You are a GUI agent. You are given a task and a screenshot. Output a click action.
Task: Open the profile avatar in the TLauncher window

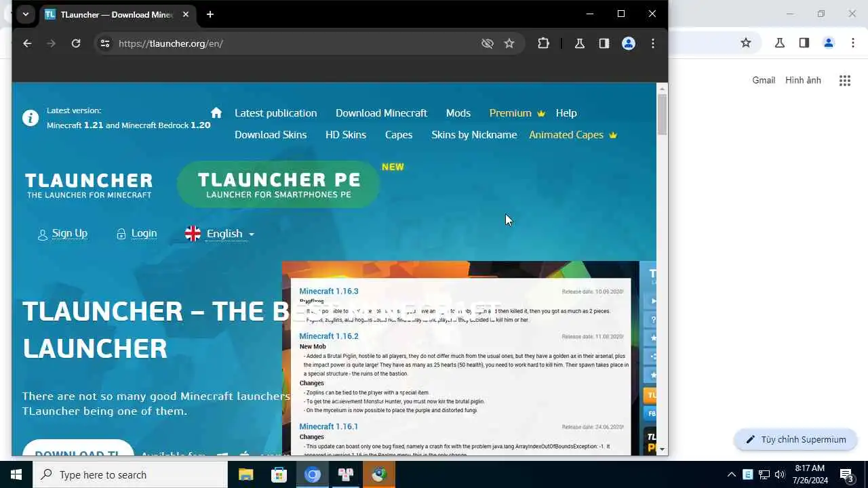click(629, 43)
